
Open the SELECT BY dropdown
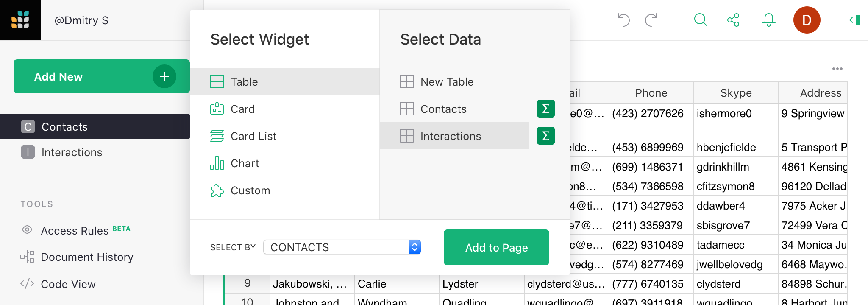pyautogui.click(x=342, y=247)
